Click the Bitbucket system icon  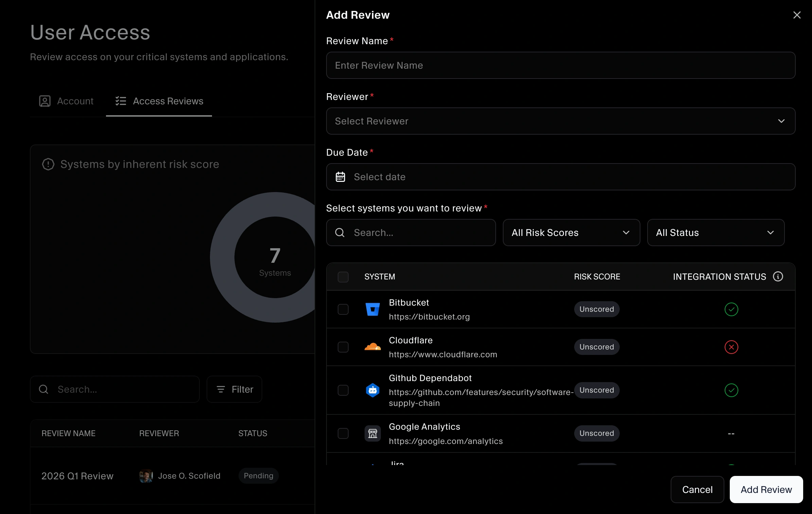373,309
